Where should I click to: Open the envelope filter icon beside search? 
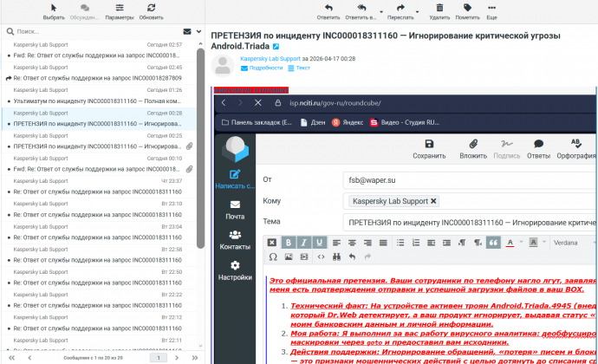(x=187, y=31)
